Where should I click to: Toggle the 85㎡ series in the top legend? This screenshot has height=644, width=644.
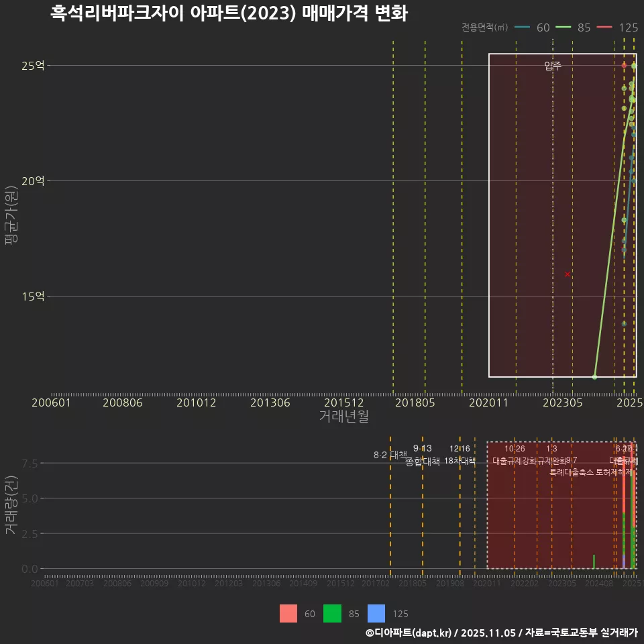click(584, 28)
